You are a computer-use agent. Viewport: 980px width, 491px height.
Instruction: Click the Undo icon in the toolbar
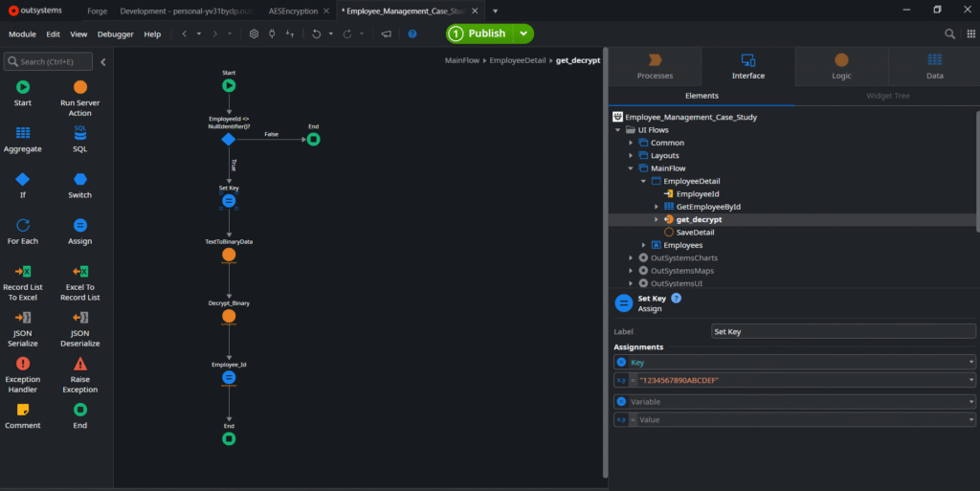click(316, 33)
